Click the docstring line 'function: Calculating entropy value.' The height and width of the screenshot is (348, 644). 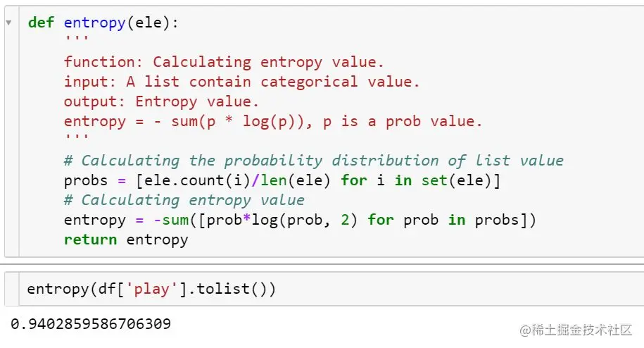224,62
